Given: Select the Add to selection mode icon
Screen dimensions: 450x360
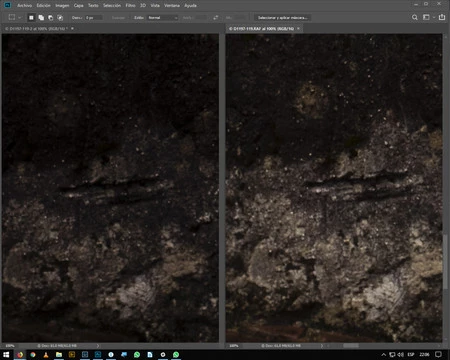Looking at the screenshot, I should click(41, 17).
